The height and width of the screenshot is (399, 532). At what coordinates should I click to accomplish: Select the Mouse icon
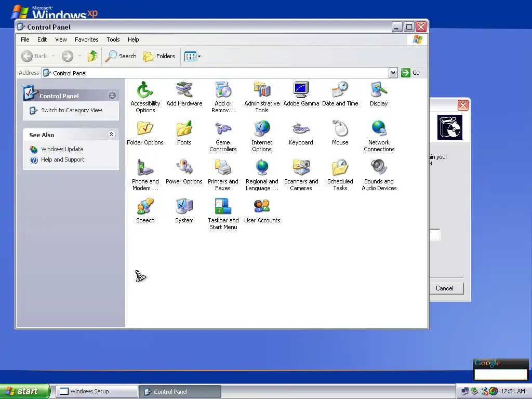coord(340,129)
